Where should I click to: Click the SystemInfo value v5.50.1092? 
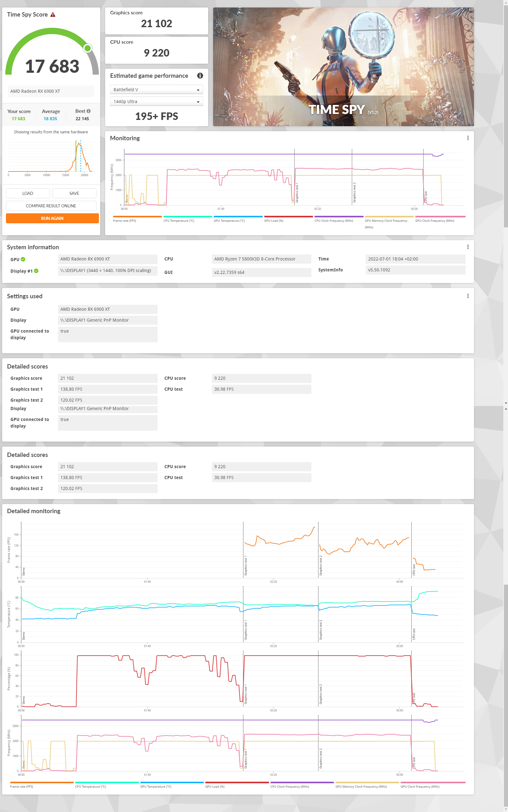(415, 270)
